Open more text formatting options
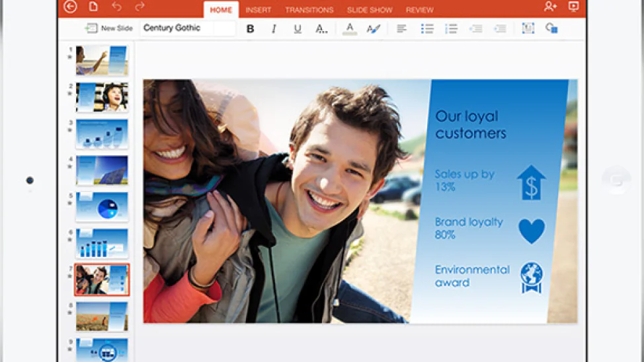 pyautogui.click(x=321, y=28)
